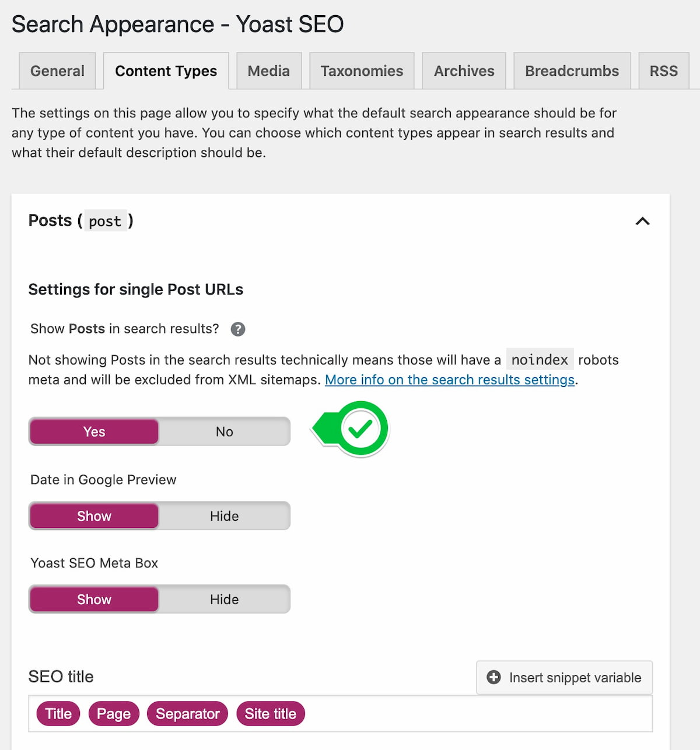Select No for showing Posts in search
700x750 pixels.
click(224, 432)
